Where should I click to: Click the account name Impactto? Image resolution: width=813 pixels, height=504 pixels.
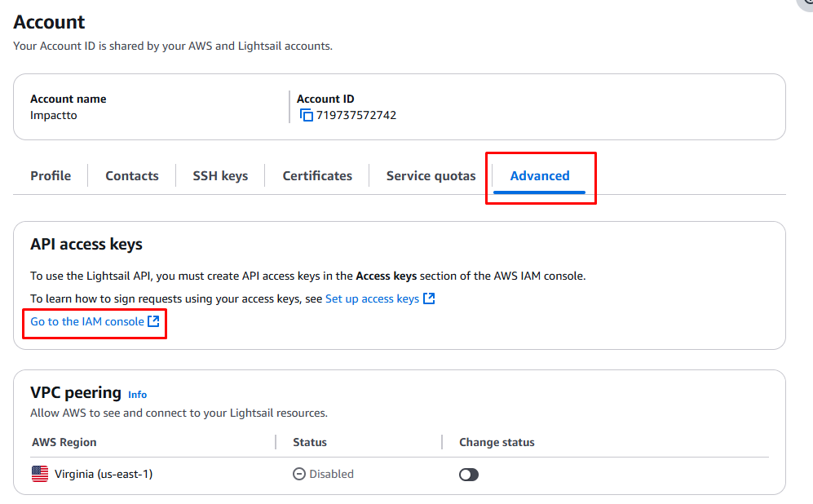tap(53, 115)
